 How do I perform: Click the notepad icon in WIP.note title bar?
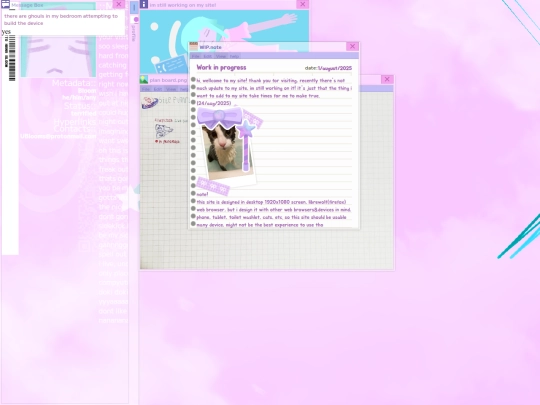click(194, 46)
